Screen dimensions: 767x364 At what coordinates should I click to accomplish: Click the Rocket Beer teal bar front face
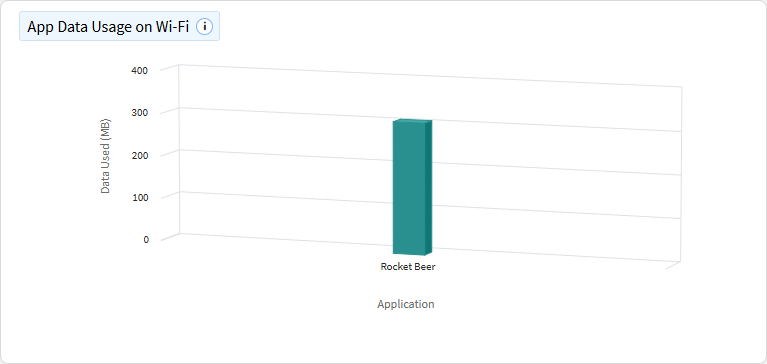409,188
